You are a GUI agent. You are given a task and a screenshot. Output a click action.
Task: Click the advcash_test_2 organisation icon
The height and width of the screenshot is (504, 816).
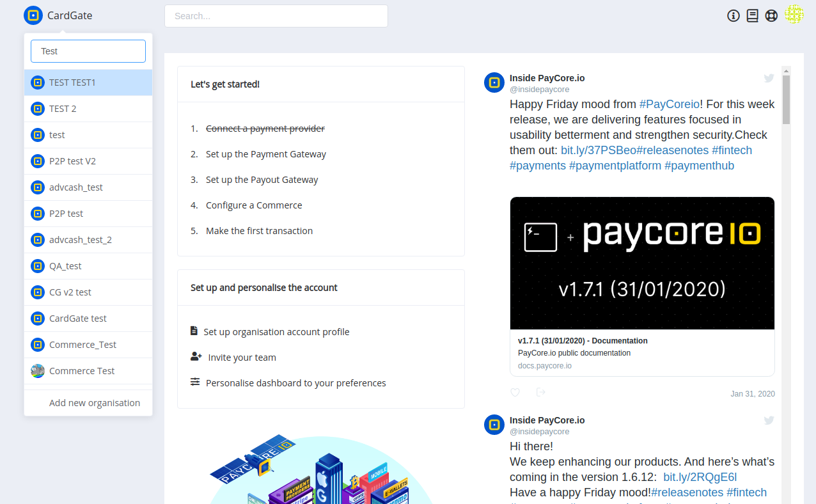coord(38,240)
